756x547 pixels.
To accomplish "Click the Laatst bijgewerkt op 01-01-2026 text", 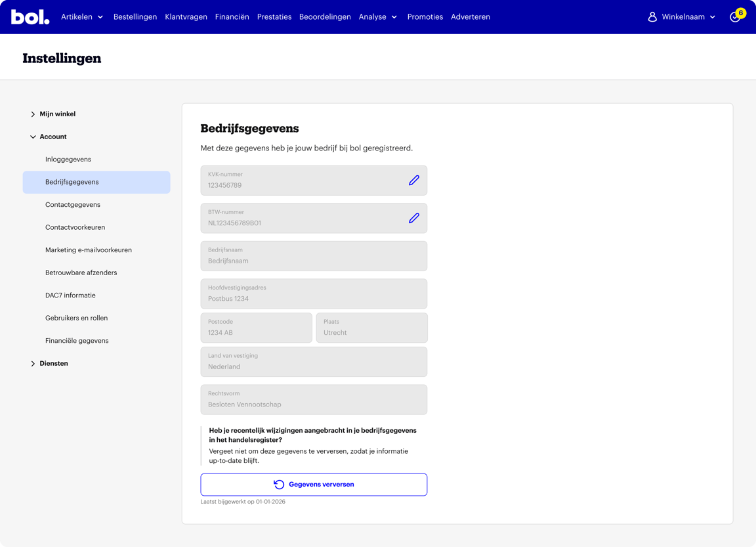I will click(243, 502).
